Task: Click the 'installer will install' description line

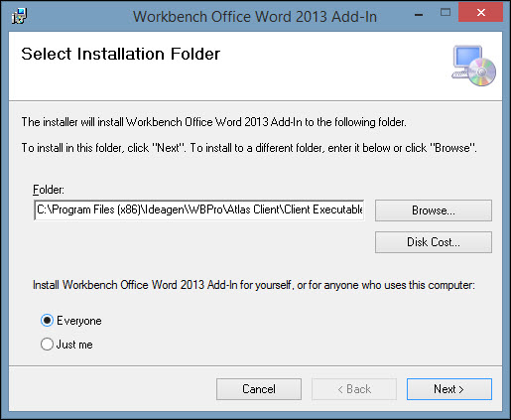Action: [x=213, y=122]
